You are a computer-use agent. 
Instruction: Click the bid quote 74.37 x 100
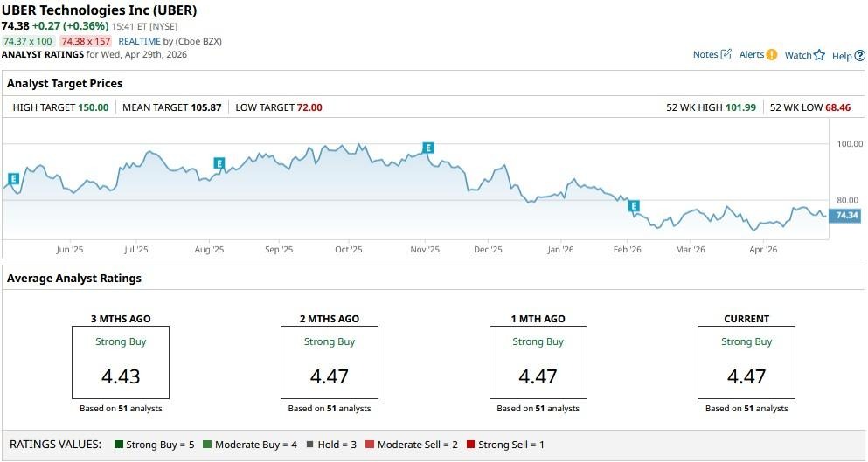click(28, 41)
